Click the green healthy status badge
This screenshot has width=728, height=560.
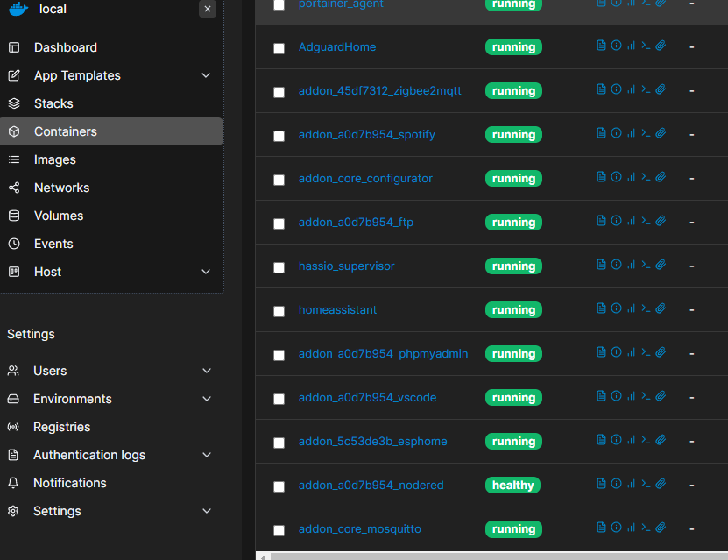pyautogui.click(x=513, y=485)
